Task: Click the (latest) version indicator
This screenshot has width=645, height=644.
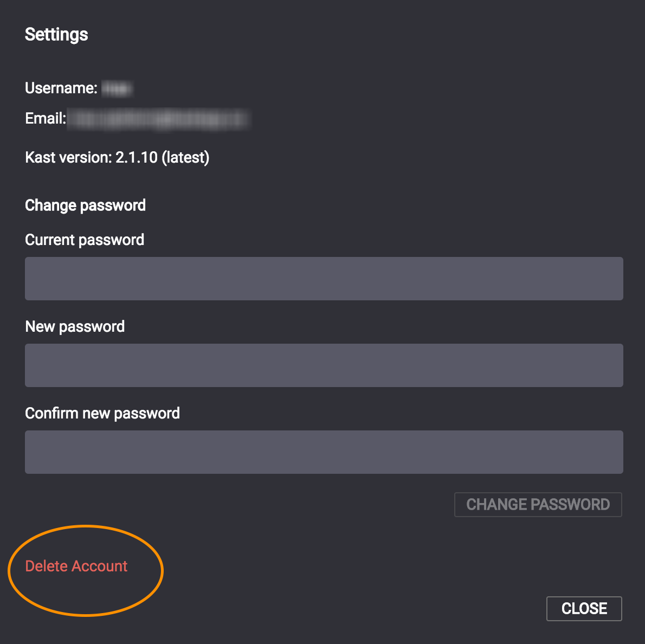Action: tap(185, 157)
